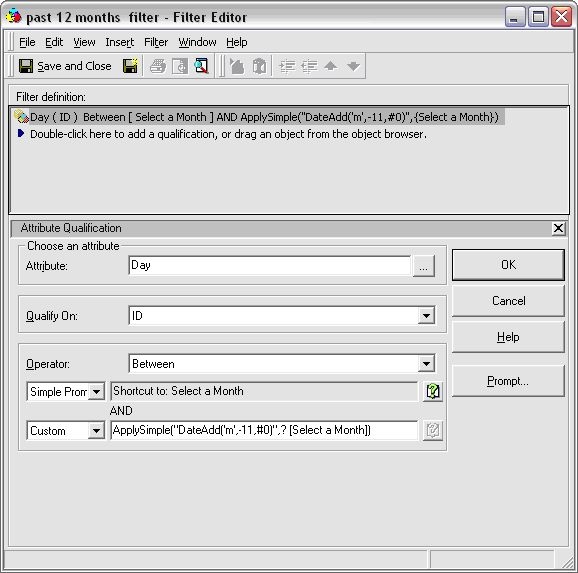The width and height of the screenshot is (578, 573).
Task: Expand the Qualify On dropdown
Action: [x=426, y=316]
